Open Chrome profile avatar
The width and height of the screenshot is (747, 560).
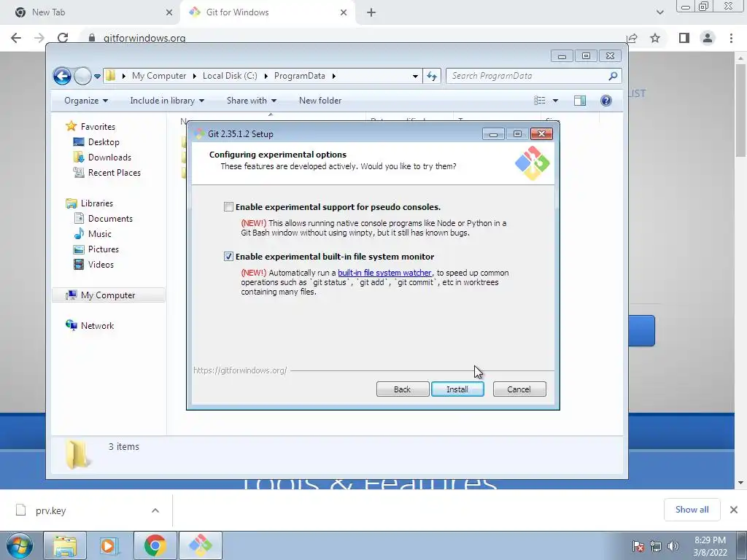point(708,38)
